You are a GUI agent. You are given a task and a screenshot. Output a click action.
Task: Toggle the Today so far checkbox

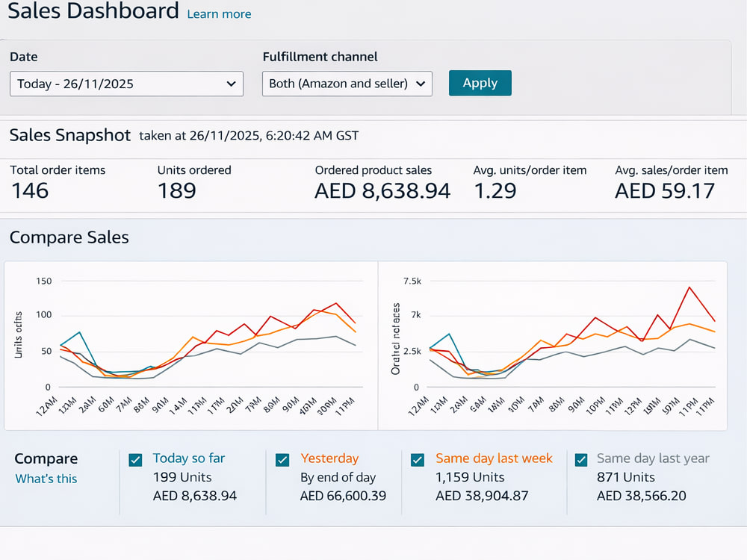[135, 460]
